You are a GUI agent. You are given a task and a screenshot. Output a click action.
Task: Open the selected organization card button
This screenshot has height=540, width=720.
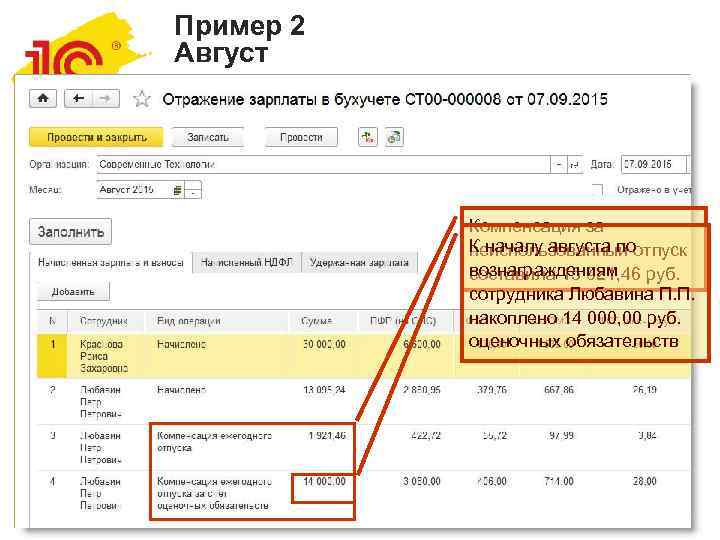tap(574, 164)
